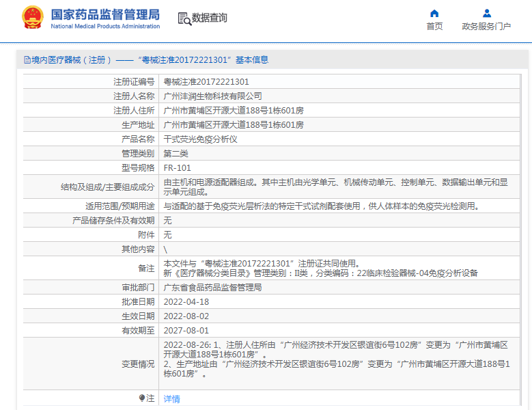Click the 适用范围/预期用途 description text
Image resolution: width=532 pixels, height=410 pixels.
[x=321, y=206]
